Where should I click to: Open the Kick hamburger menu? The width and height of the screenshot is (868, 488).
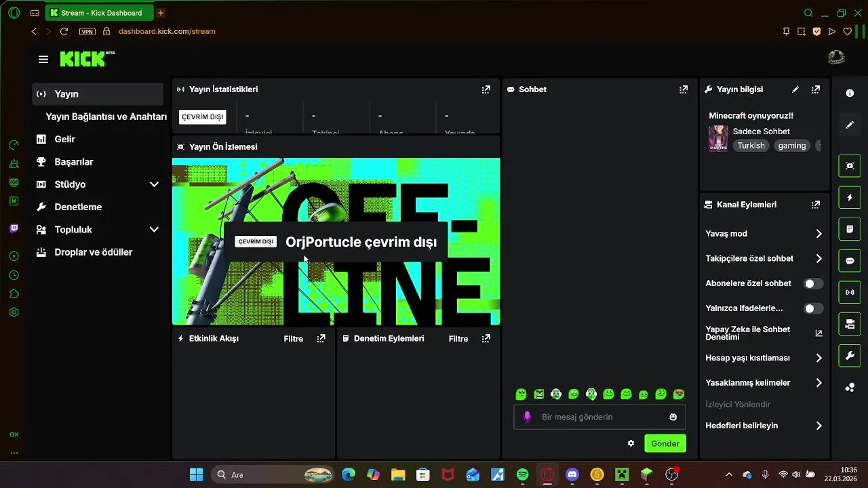click(x=43, y=60)
